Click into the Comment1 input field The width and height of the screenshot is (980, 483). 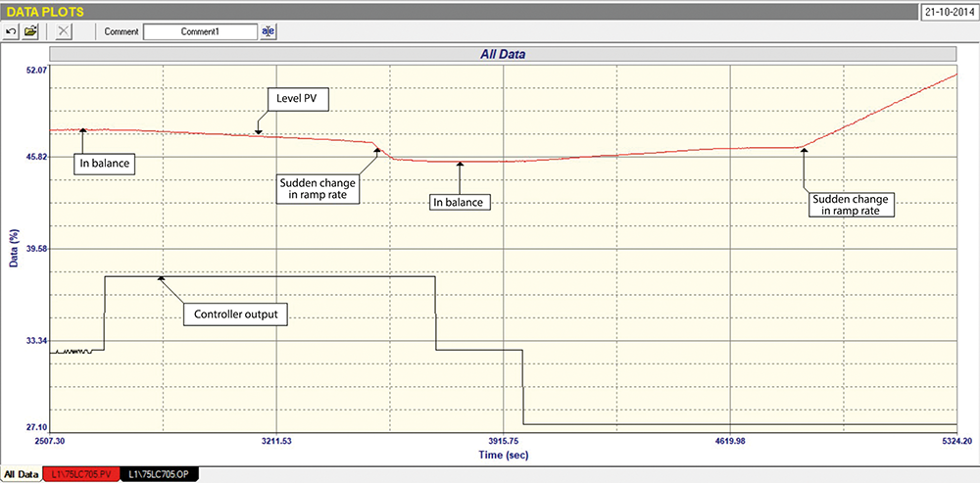200,31
